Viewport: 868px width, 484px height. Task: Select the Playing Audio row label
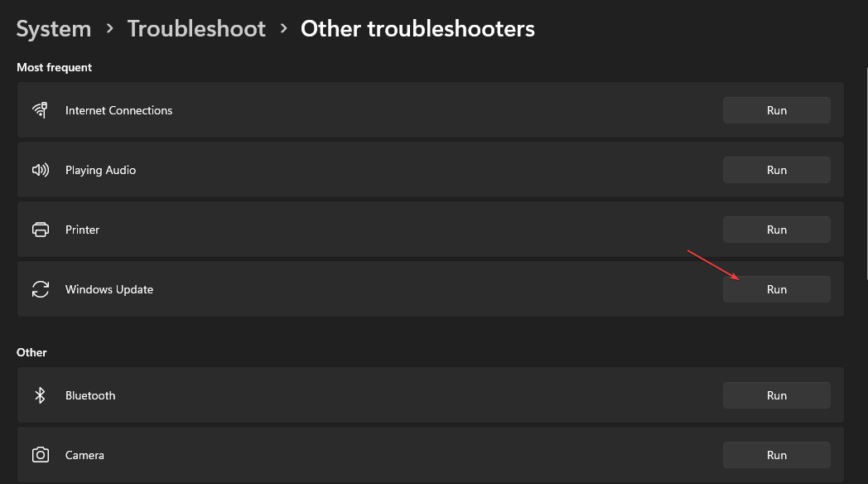pyautogui.click(x=100, y=171)
